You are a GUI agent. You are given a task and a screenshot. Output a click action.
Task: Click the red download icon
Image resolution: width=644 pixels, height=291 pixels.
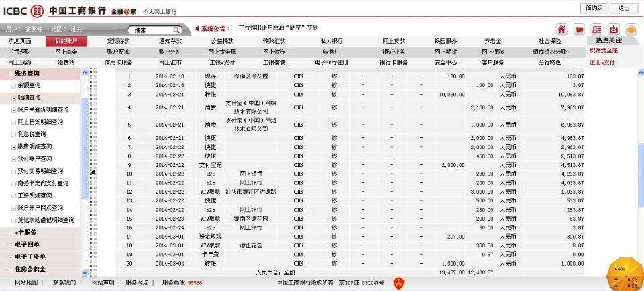tap(614, 30)
